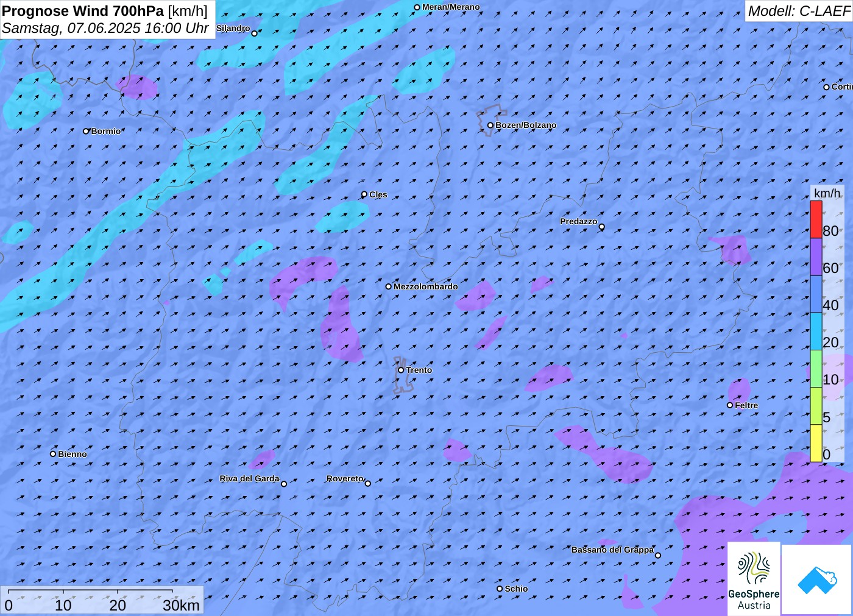Click the 'Modell: C-LAEF' label

[799, 11]
